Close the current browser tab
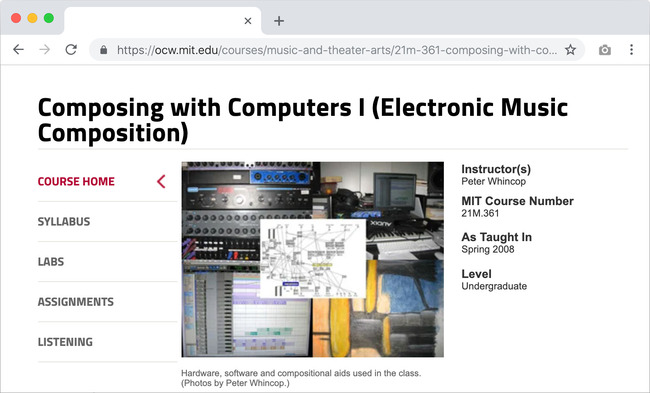650x393 pixels. click(x=248, y=21)
